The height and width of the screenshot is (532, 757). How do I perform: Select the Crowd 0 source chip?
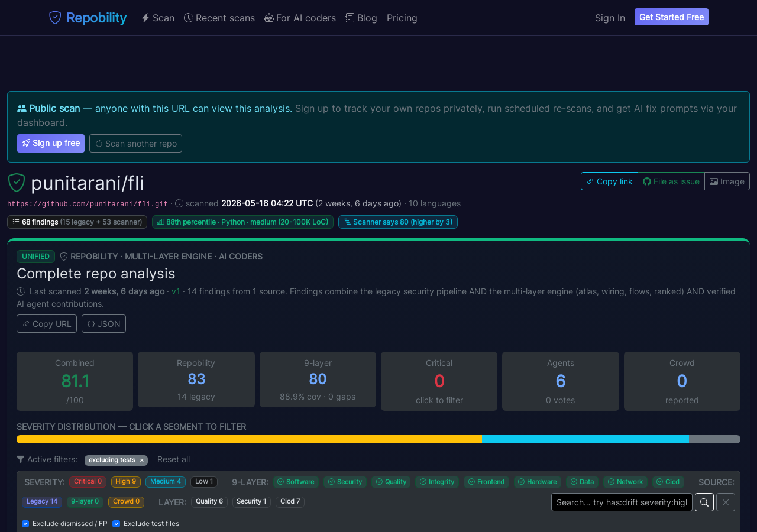[127, 502]
